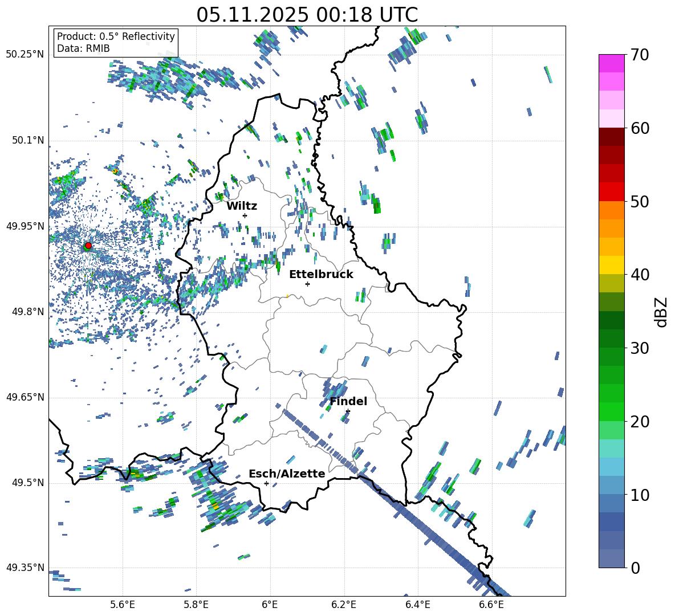675x616 pixels.
Task: Click the 30 tick on colorbar
Action: point(639,348)
